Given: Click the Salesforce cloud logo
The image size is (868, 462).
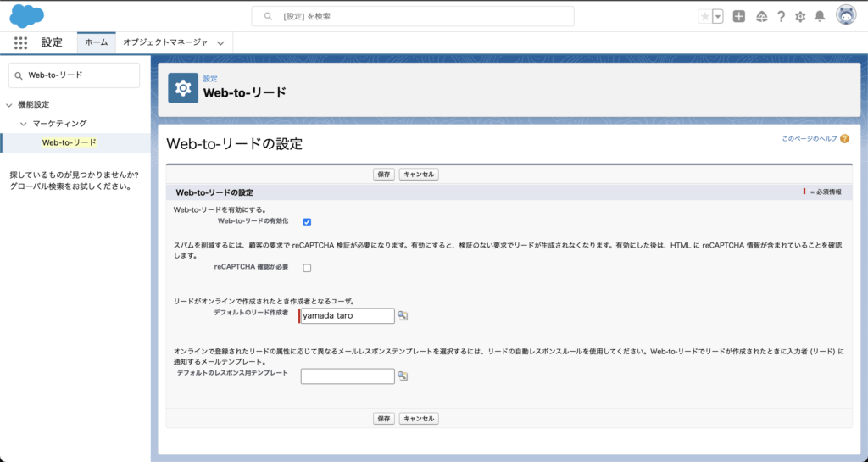Looking at the screenshot, I should (x=26, y=15).
